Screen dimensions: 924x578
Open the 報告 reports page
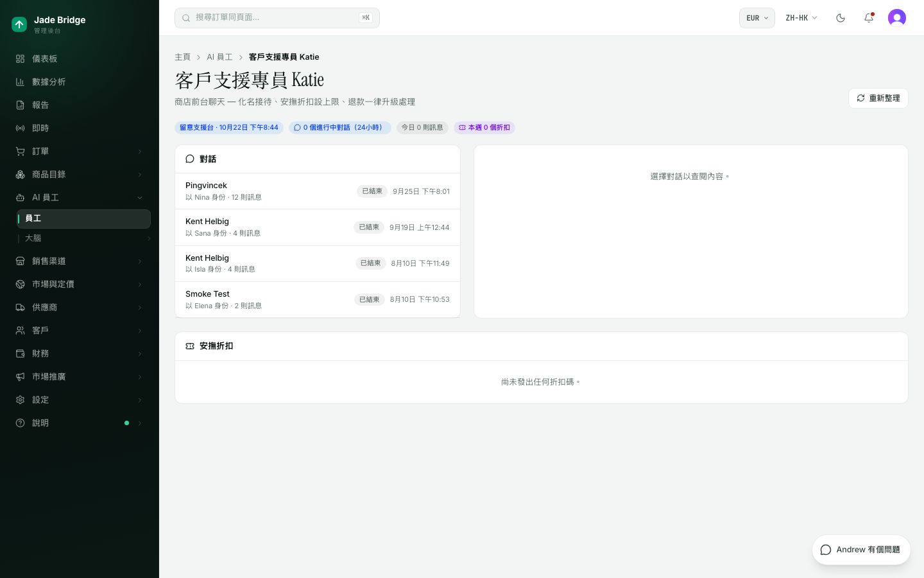pos(80,105)
